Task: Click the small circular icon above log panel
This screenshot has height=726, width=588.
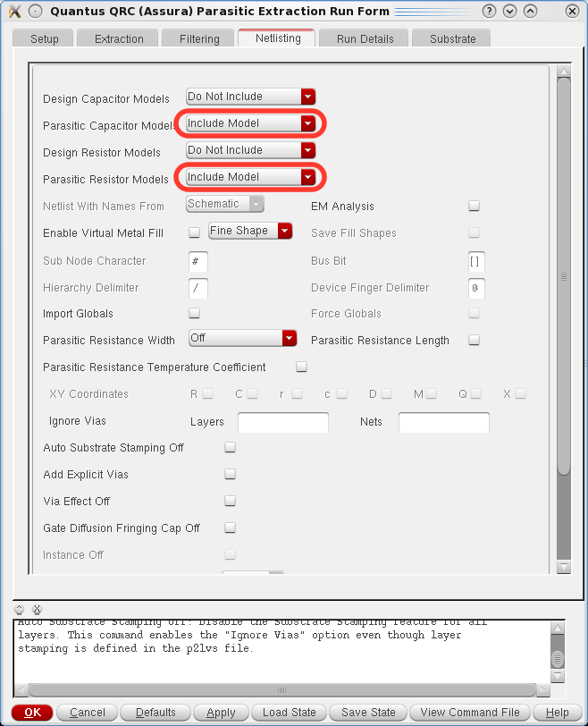Action: [20, 609]
